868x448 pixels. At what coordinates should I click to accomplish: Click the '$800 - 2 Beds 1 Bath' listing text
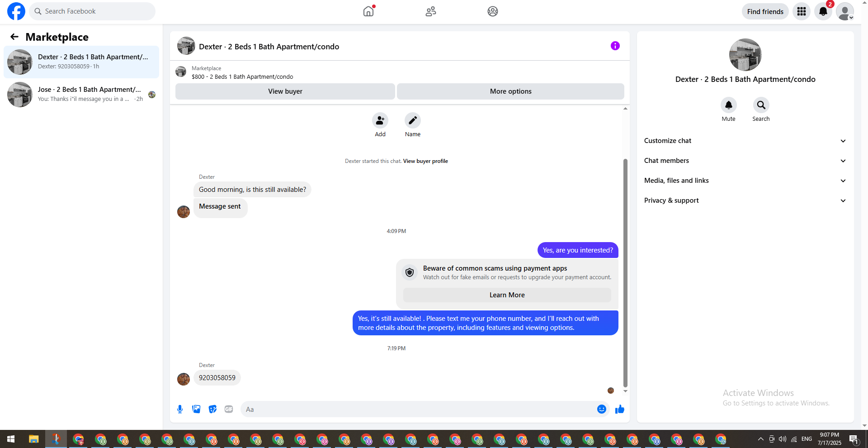coord(242,77)
